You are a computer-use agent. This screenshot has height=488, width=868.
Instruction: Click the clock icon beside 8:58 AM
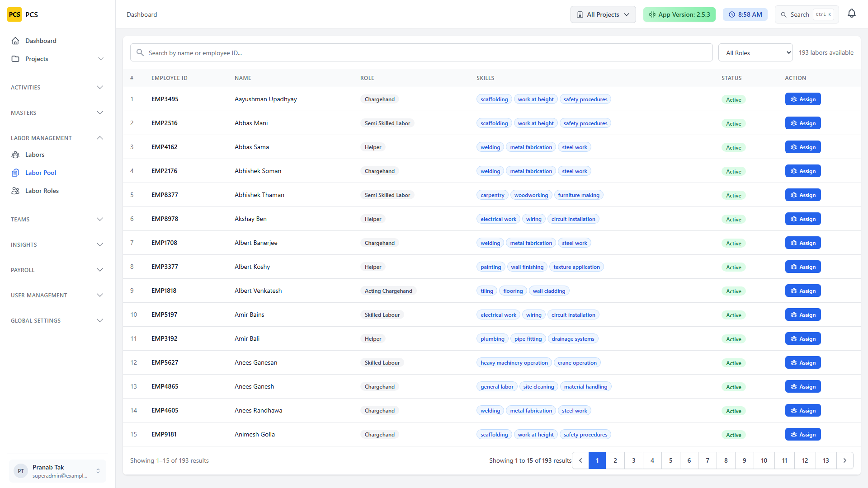[x=732, y=14]
